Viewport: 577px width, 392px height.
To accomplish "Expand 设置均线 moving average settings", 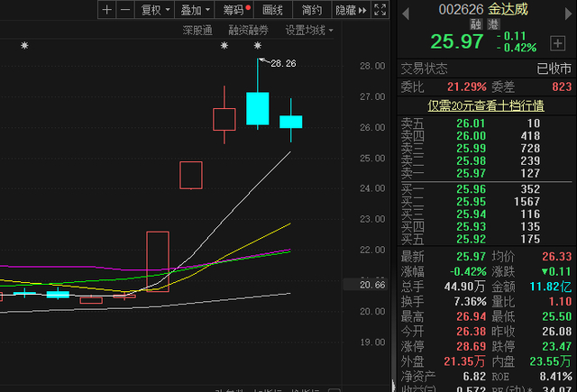I will pyautogui.click(x=309, y=30).
